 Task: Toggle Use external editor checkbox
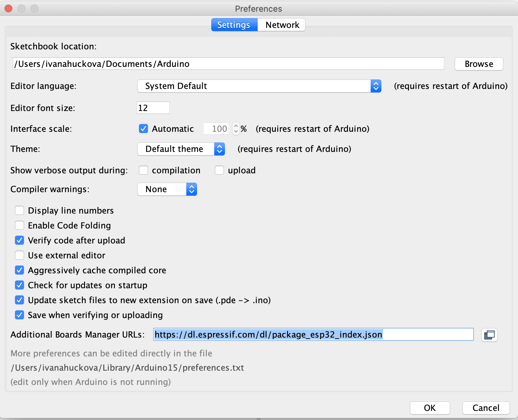tap(19, 255)
